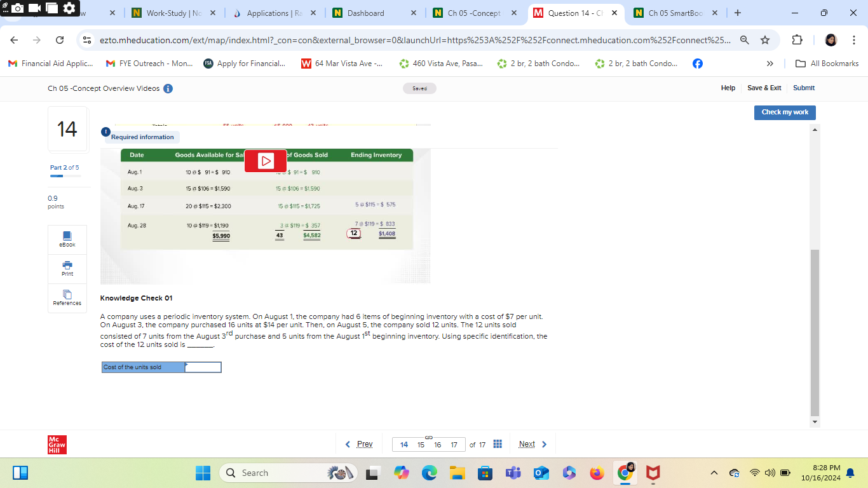Jump to question 16
The image size is (868, 488).
(x=437, y=445)
